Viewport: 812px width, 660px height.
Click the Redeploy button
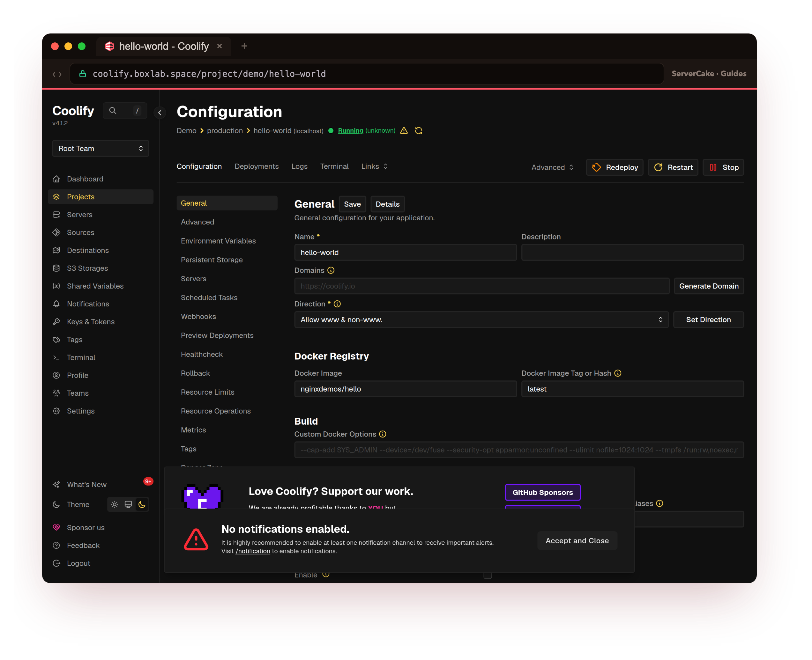[x=615, y=167]
